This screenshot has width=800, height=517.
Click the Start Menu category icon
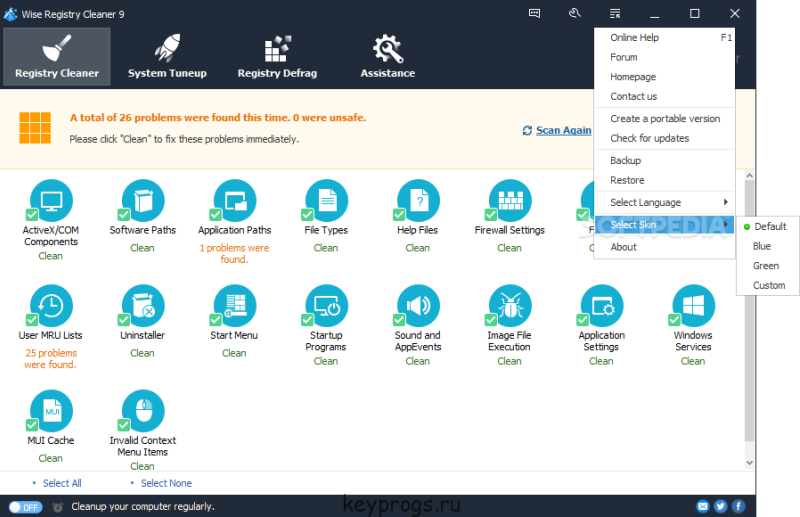(235, 305)
